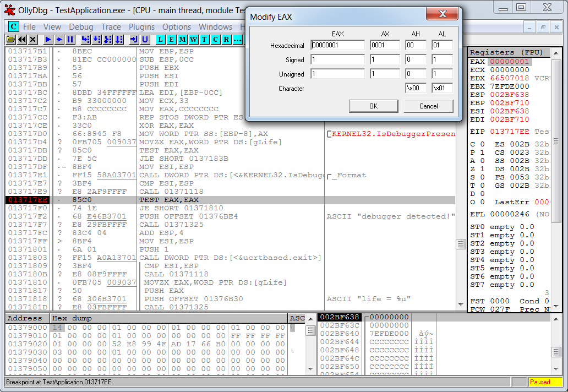Open the Plugins menu
The image size is (568, 392).
pos(141,26)
